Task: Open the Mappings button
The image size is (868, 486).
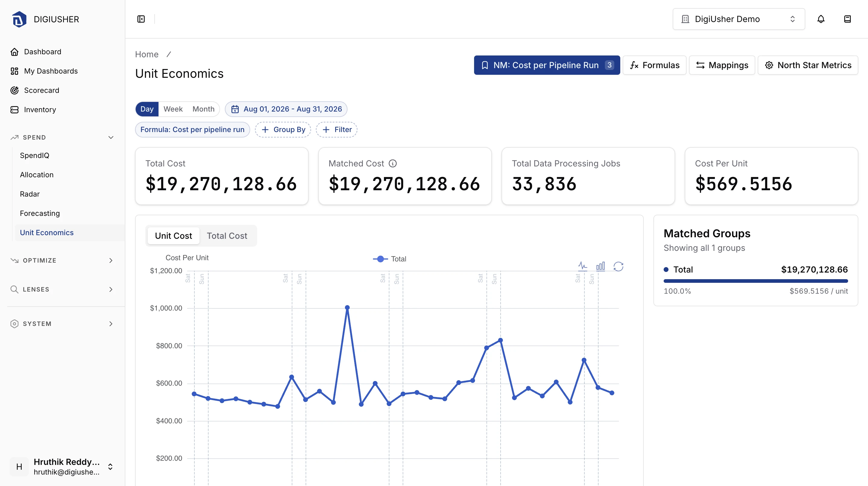Action: (722, 65)
